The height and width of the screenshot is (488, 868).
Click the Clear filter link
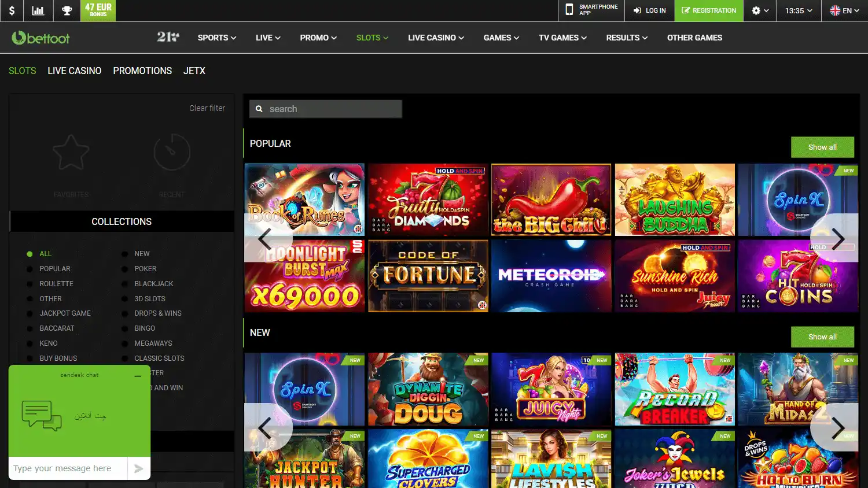pyautogui.click(x=207, y=108)
